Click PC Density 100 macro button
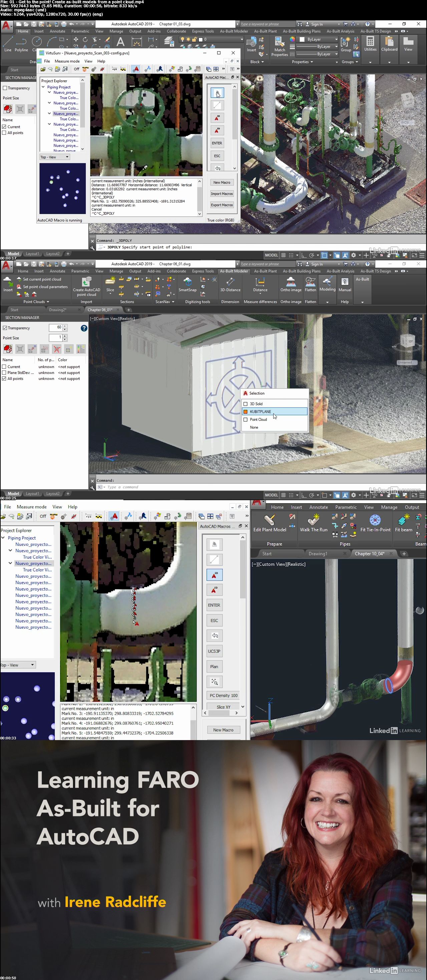This screenshot has height=980, width=427. pyautogui.click(x=223, y=695)
